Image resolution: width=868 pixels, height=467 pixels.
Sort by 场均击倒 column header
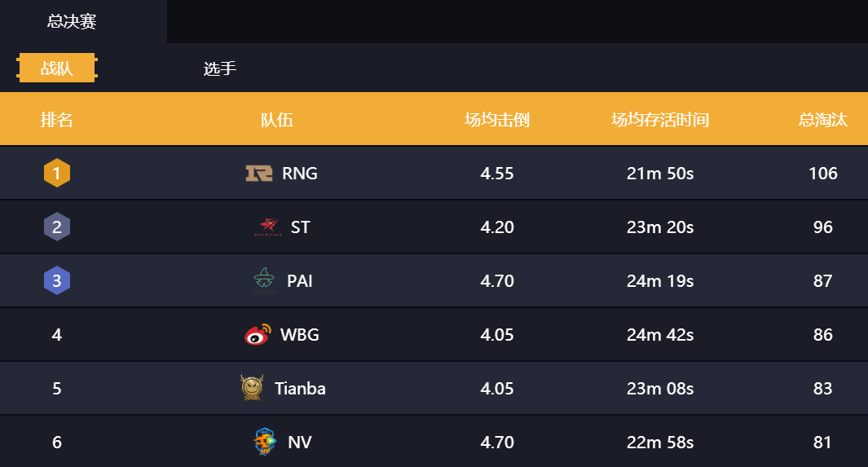click(x=497, y=120)
